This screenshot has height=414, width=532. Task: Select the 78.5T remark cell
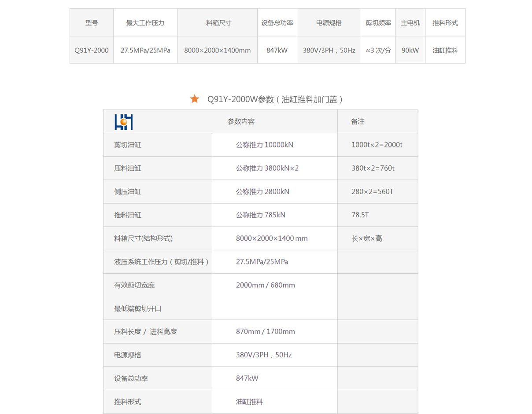(x=360, y=215)
